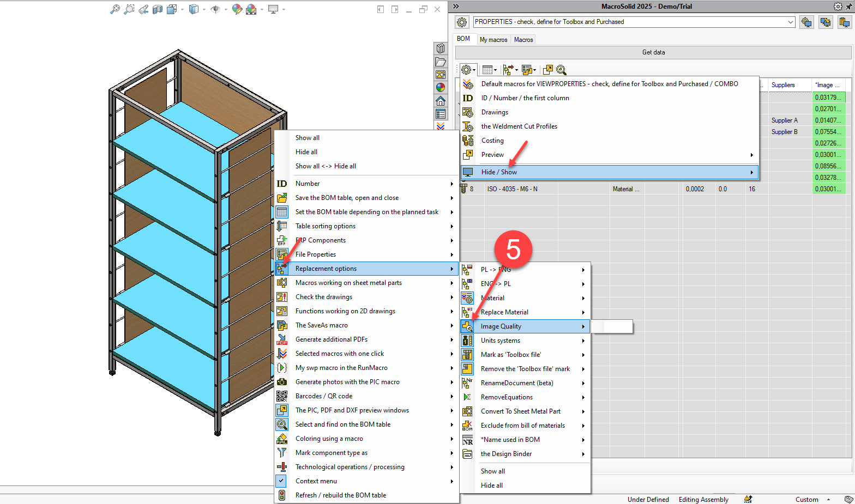Click the PDF icon beside Generate additional PDFs
The height and width of the screenshot is (504, 855).
pyautogui.click(x=282, y=339)
